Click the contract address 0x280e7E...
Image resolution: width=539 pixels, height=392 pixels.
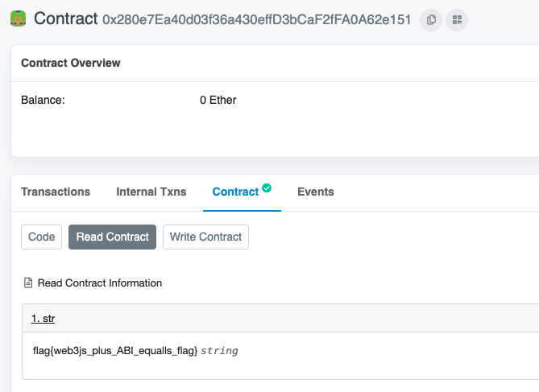256,19
